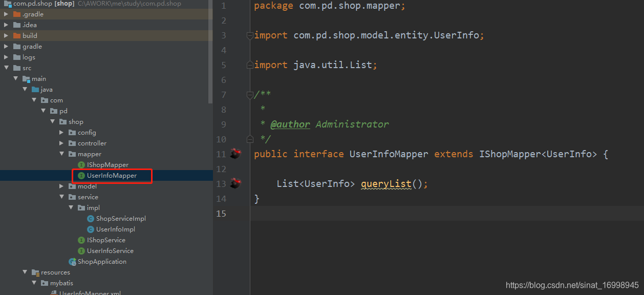This screenshot has width=644, height=295.
Task: Click the main source folder icon
Action: (x=26, y=78)
